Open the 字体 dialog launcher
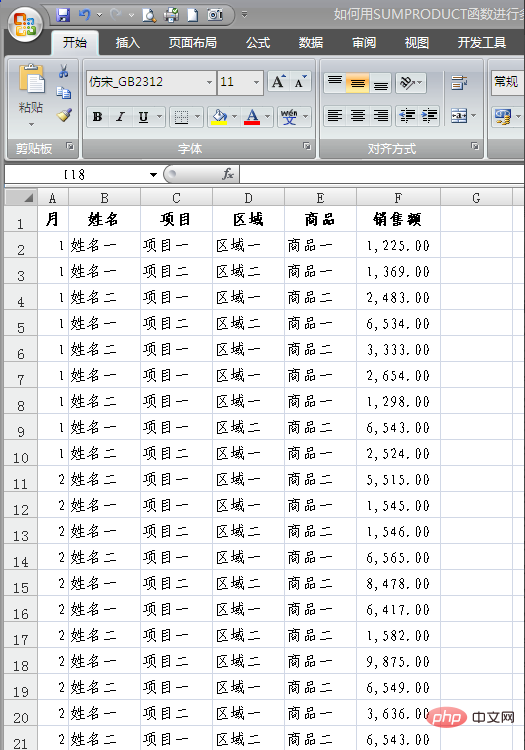 307,146
